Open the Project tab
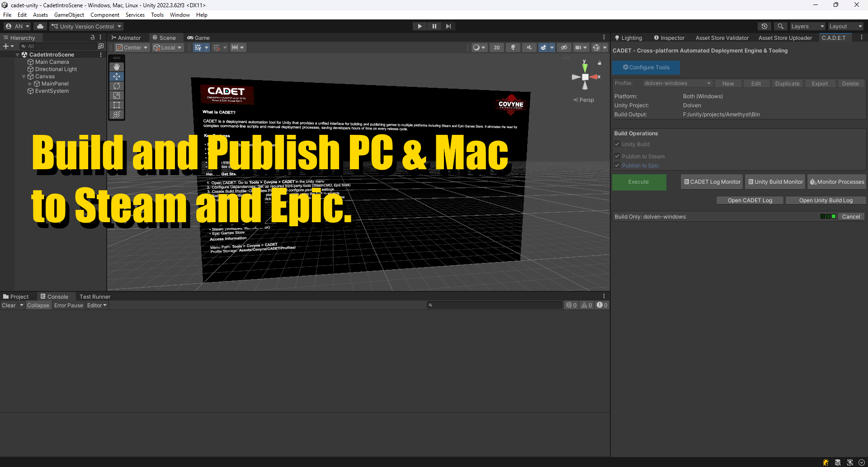 point(16,296)
